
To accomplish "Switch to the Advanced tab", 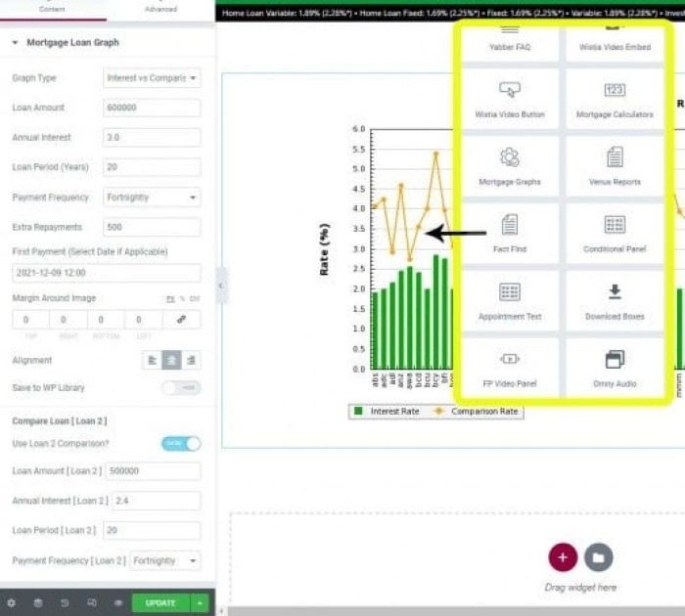I will (160, 10).
